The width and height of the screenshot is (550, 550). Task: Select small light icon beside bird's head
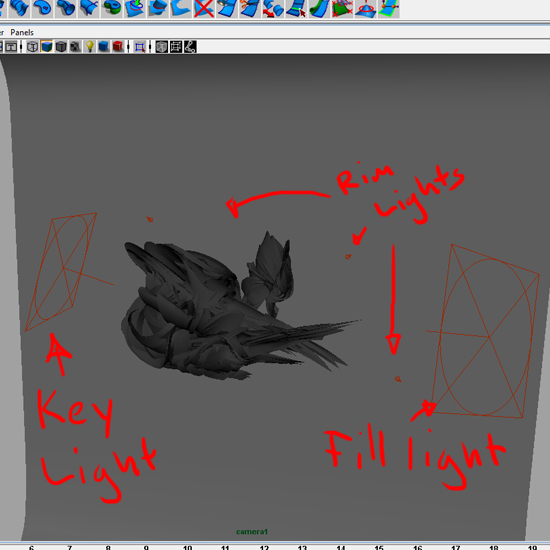point(348,257)
